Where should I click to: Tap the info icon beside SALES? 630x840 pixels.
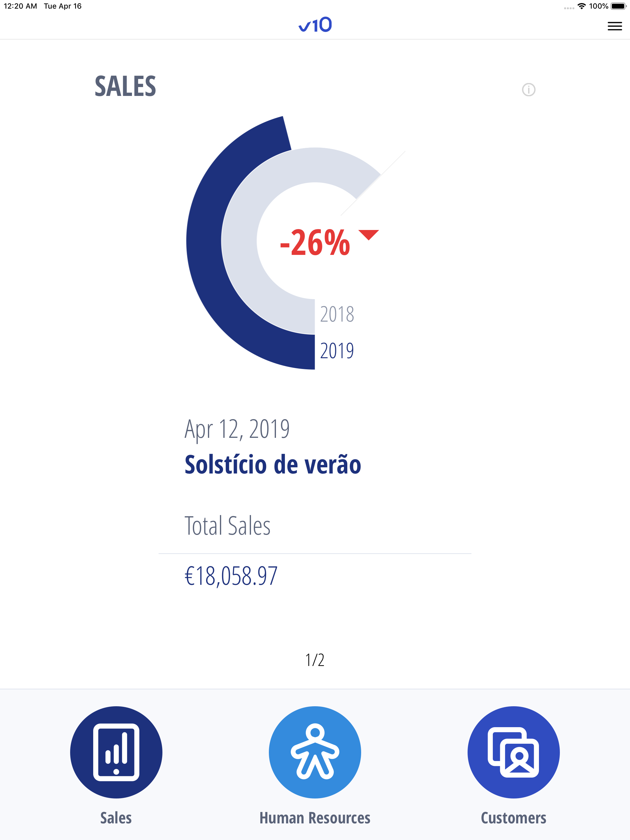(x=528, y=89)
